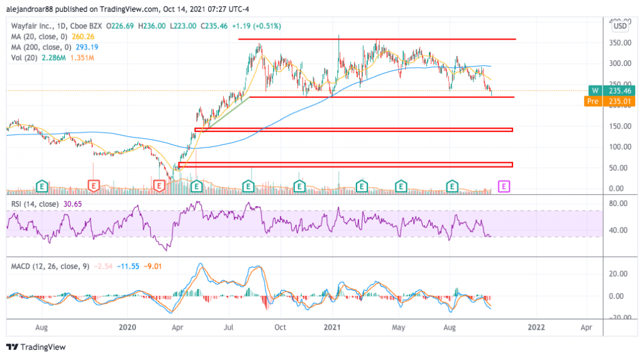Click the green earnings marker above Aug 2021
This screenshot has width=644, height=358.
coord(452,186)
